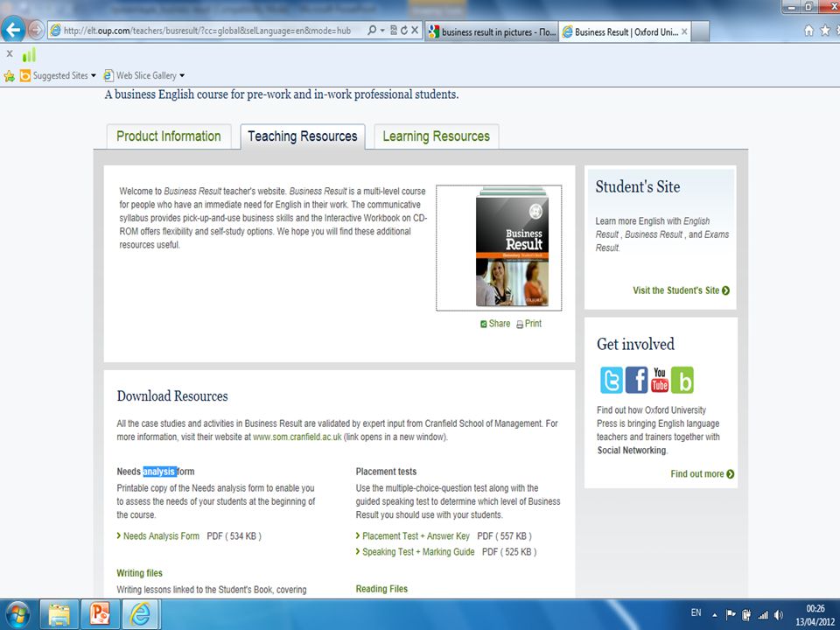Click the power/battery tray icon
This screenshot has width=840, height=630.
(746, 615)
